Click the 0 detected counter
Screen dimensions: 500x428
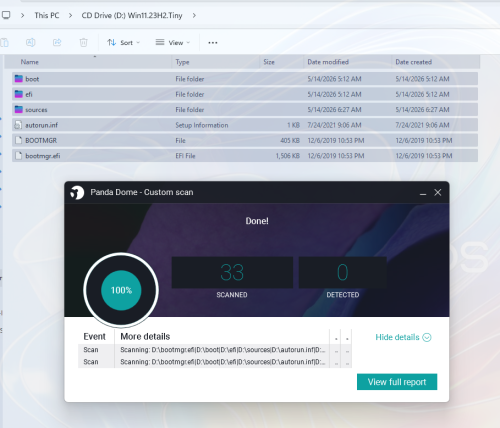(343, 272)
